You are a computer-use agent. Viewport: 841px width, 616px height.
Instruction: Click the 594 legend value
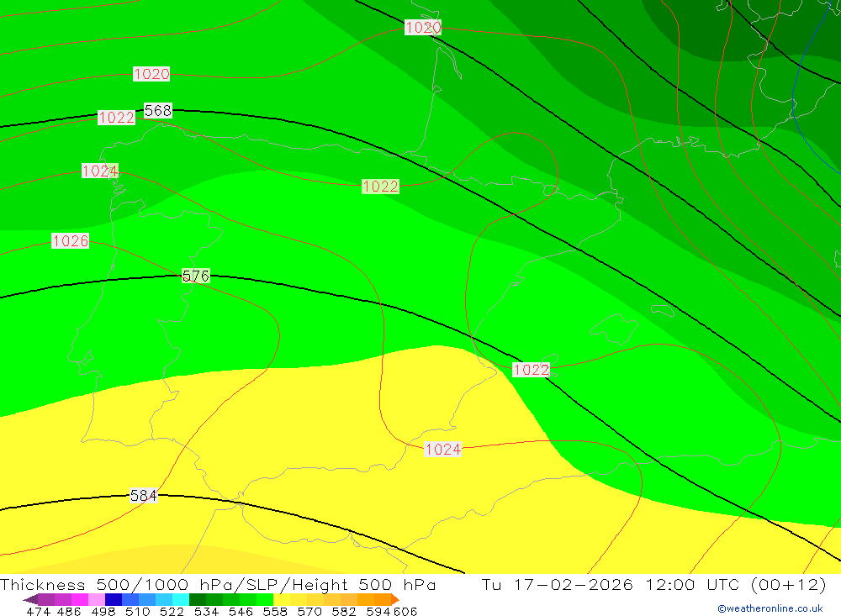tap(378, 611)
